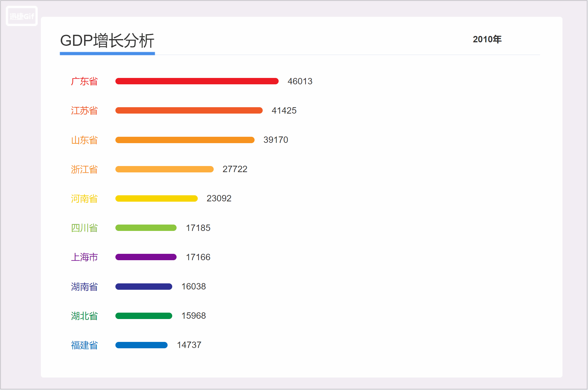588x390 pixels.
Task: Click the 浙江省 light orange bar
Action: [x=164, y=169]
